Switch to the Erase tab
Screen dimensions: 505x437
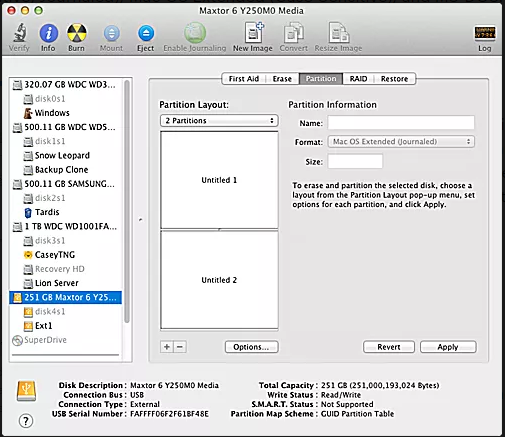pyautogui.click(x=282, y=79)
